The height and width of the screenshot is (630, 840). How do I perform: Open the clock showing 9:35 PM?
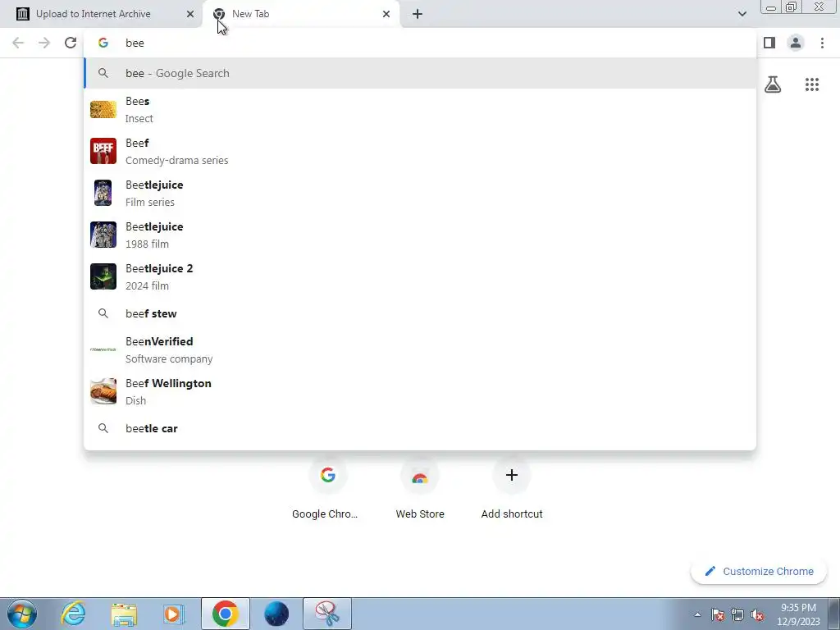coord(799,614)
